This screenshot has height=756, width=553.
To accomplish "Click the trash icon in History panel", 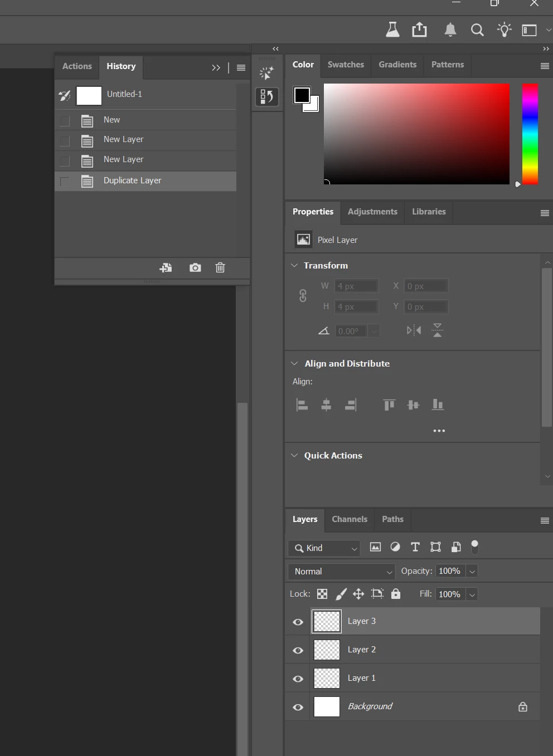I will point(220,268).
